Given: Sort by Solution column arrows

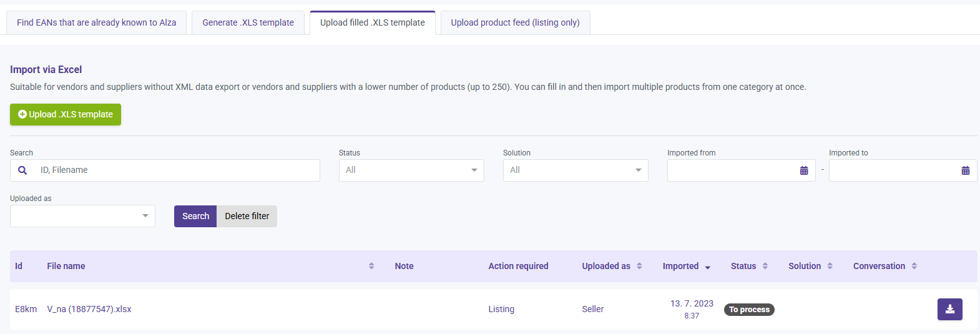Looking at the screenshot, I should tap(830, 266).
